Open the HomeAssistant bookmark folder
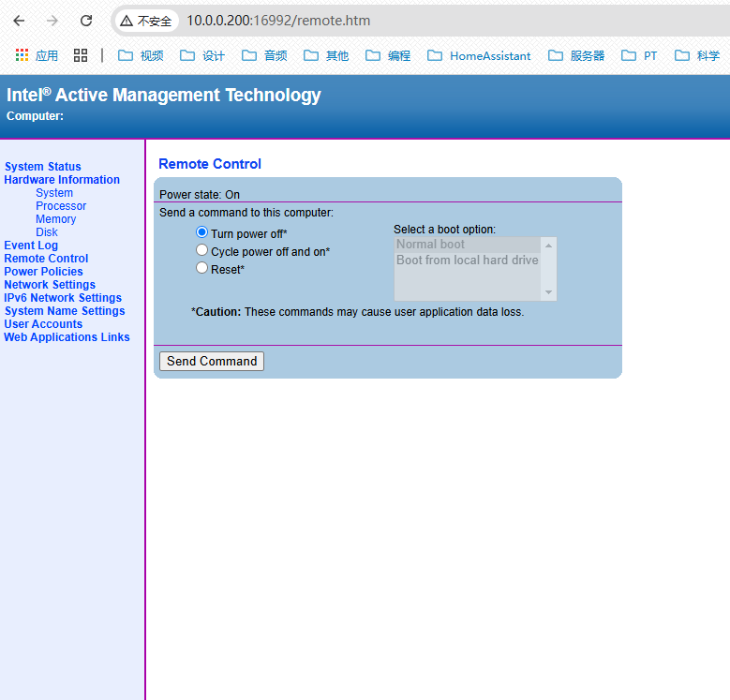730x700 pixels. (x=479, y=55)
